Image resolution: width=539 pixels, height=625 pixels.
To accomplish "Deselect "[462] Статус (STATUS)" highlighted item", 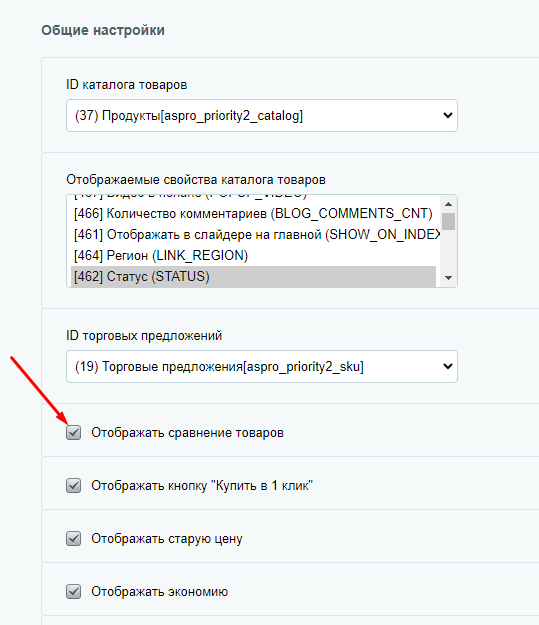I will coord(254,276).
